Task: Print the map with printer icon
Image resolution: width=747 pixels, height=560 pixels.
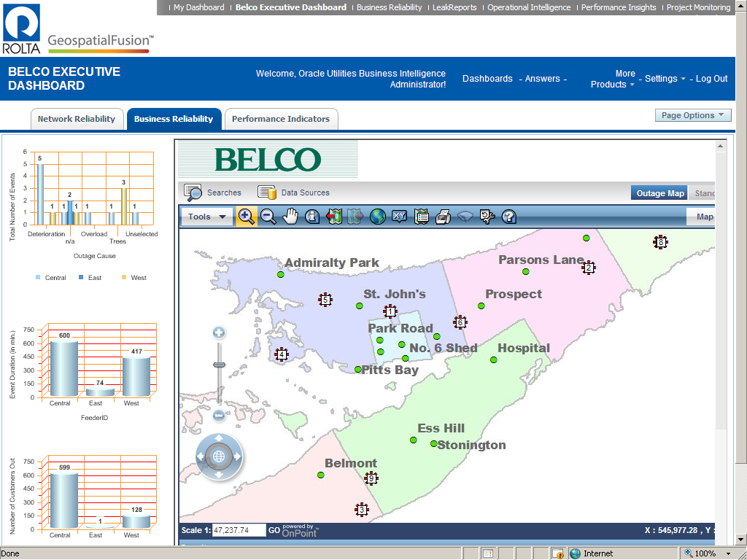Action: click(443, 217)
